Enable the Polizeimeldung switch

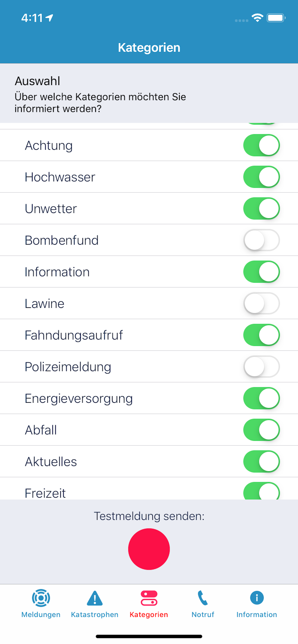tap(262, 367)
